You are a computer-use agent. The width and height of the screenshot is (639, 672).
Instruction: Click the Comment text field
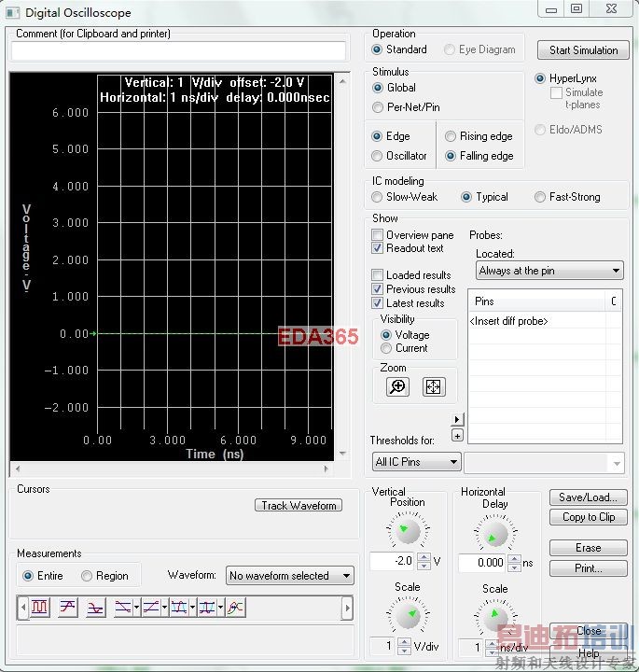click(178, 51)
